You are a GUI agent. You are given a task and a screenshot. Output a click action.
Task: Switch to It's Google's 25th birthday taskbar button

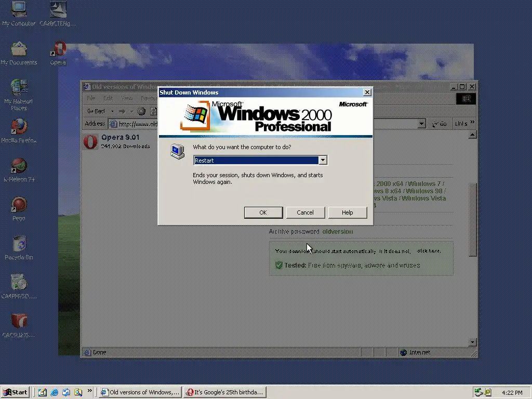click(x=225, y=392)
